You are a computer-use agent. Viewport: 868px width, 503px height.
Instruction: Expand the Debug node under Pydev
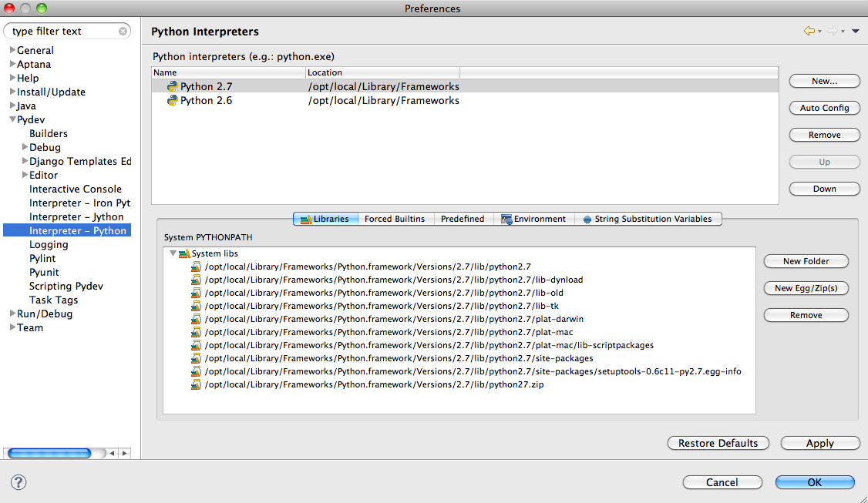coord(25,146)
